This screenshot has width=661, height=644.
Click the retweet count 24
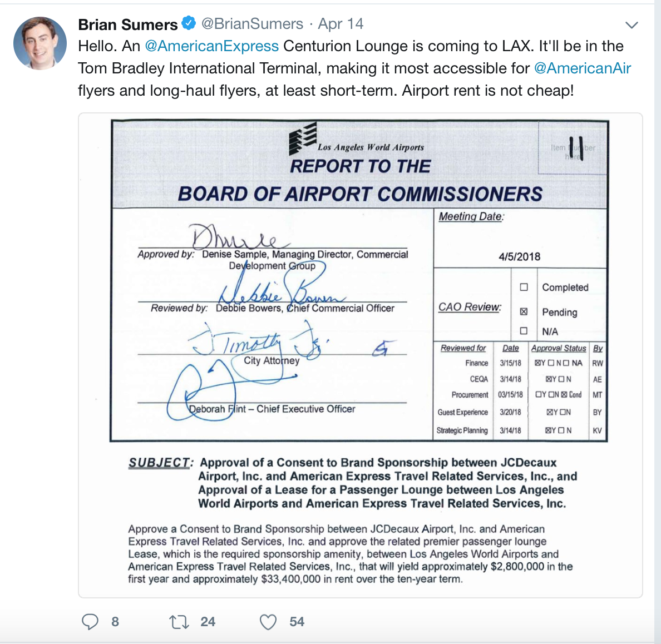click(208, 622)
